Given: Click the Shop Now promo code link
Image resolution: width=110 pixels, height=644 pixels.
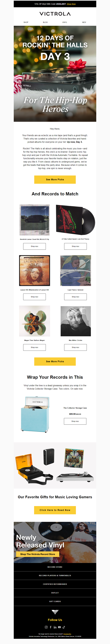Looking at the screenshot, I should pos(71,4).
